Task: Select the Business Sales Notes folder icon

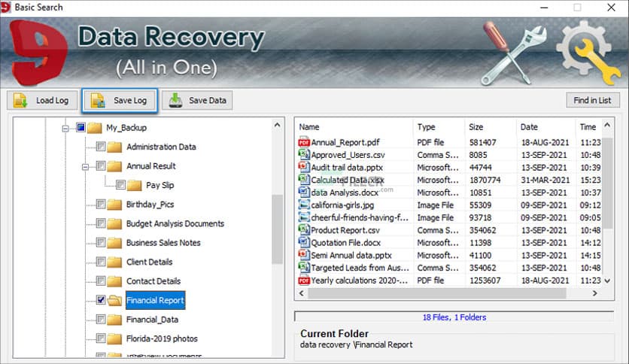Action: [x=114, y=243]
